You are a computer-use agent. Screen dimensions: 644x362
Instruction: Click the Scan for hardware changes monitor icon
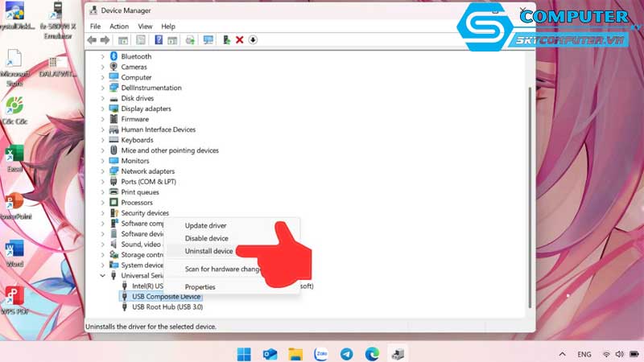(208, 39)
